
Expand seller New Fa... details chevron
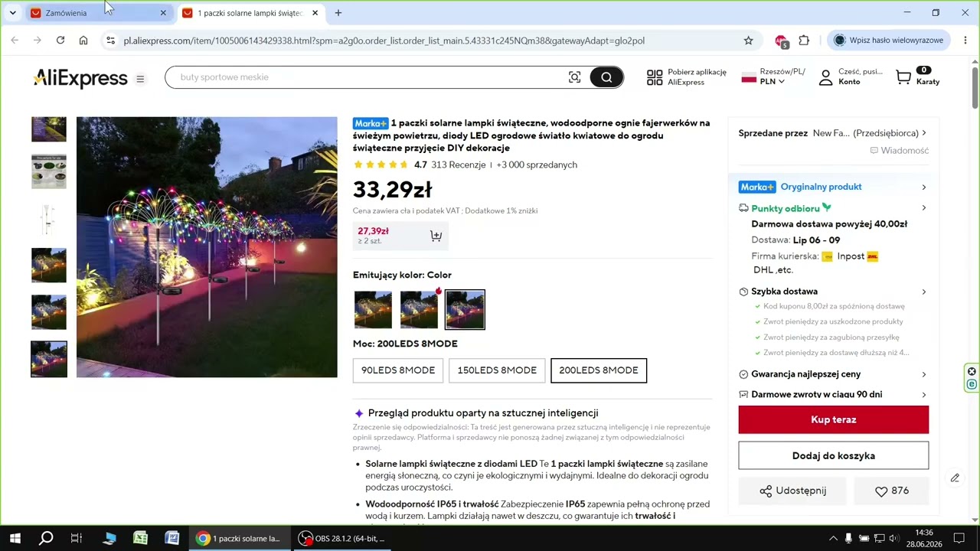click(x=924, y=133)
